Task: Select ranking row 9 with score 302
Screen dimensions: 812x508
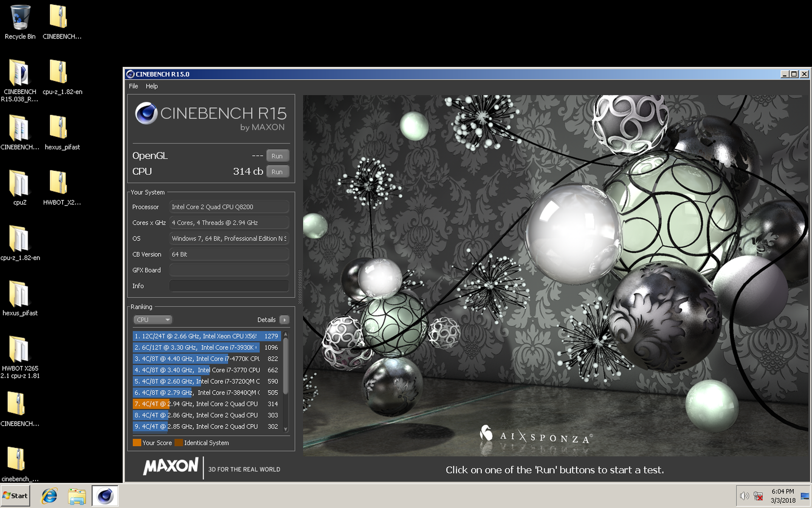Action: coord(207,427)
